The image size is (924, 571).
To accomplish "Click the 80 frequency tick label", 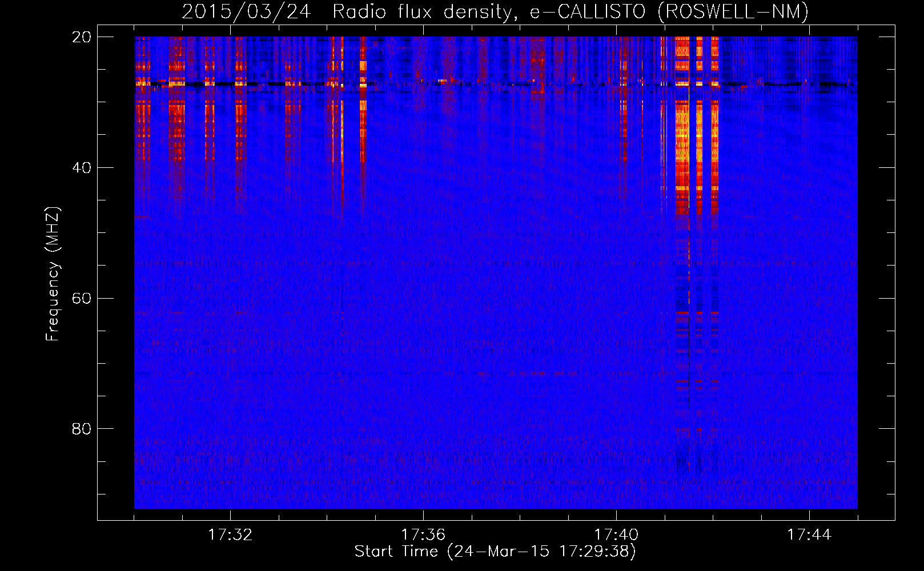I will [x=82, y=429].
